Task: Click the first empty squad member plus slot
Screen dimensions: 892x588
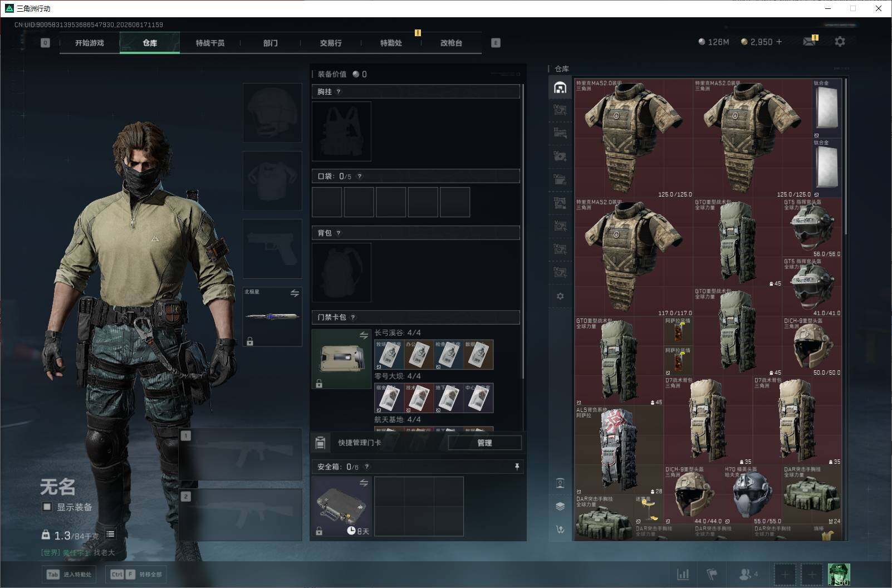Action: point(784,574)
